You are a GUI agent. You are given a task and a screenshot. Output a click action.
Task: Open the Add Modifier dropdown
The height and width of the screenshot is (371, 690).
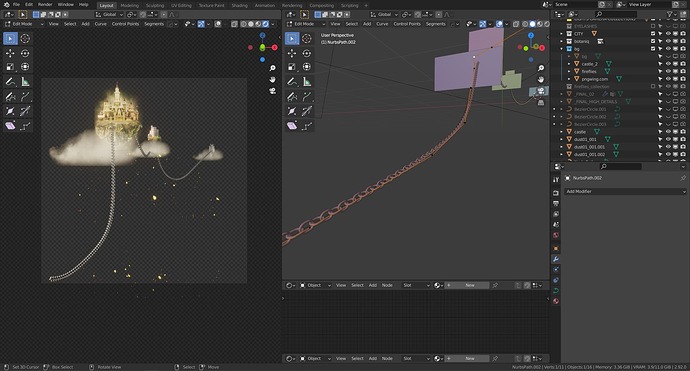[625, 191]
